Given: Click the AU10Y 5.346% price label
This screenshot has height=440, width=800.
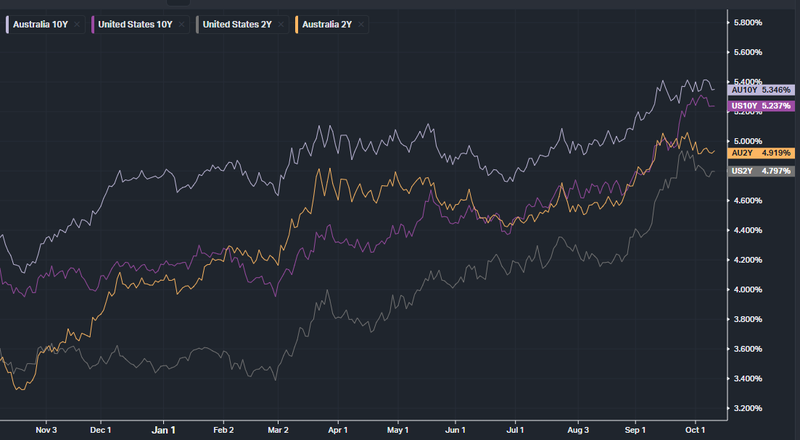Looking at the screenshot, I should pos(761,90).
